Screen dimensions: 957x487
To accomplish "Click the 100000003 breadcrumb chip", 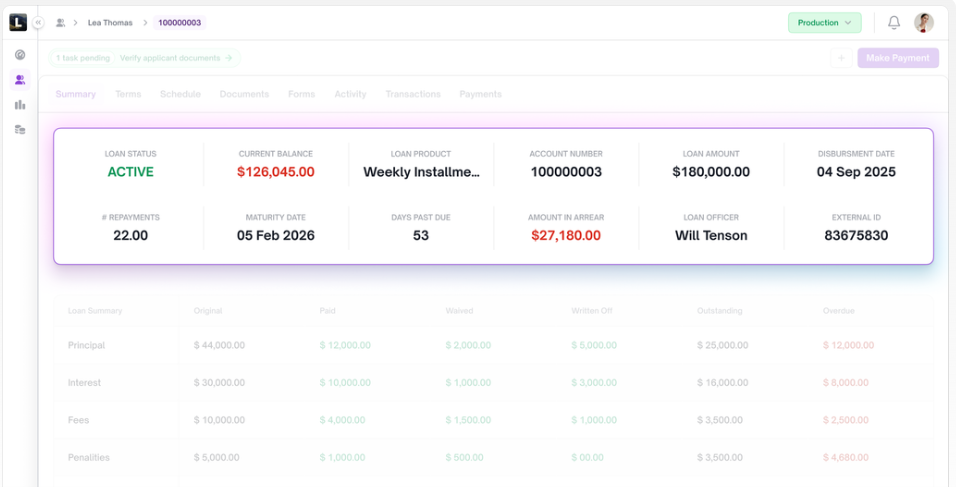I will [x=180, y=22].
